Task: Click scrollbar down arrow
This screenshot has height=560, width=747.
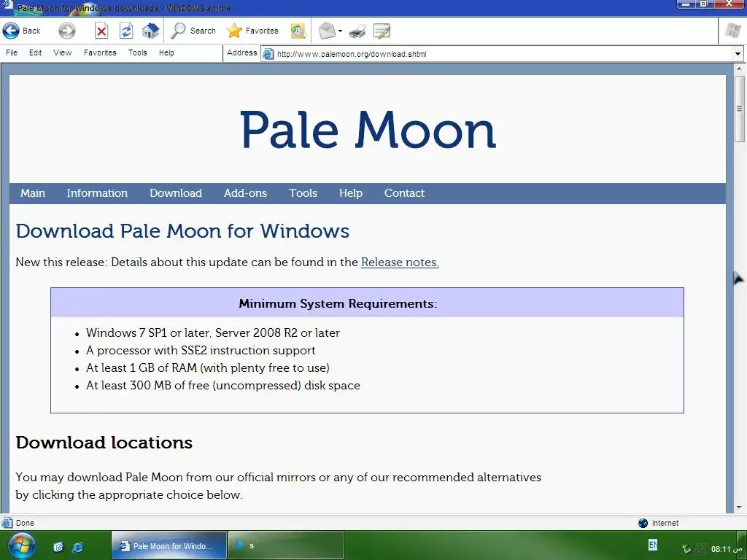Action: (x=740, y=507)
